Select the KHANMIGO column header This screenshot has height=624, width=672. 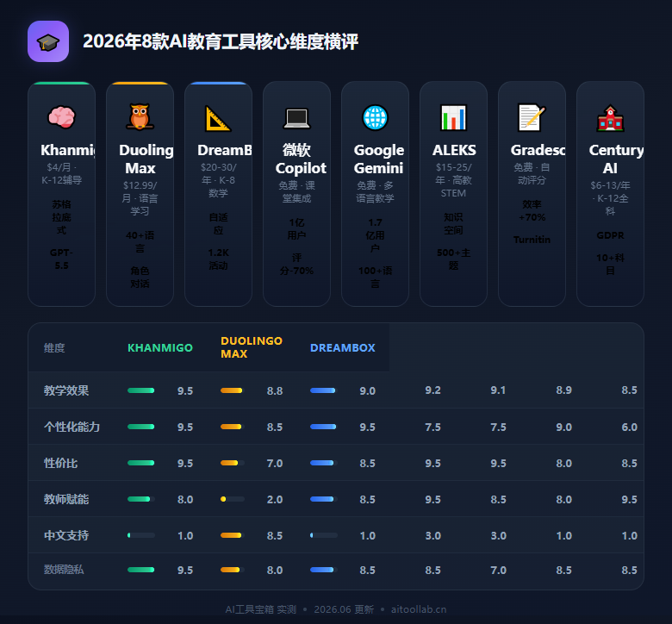click(x=160, y=348)
